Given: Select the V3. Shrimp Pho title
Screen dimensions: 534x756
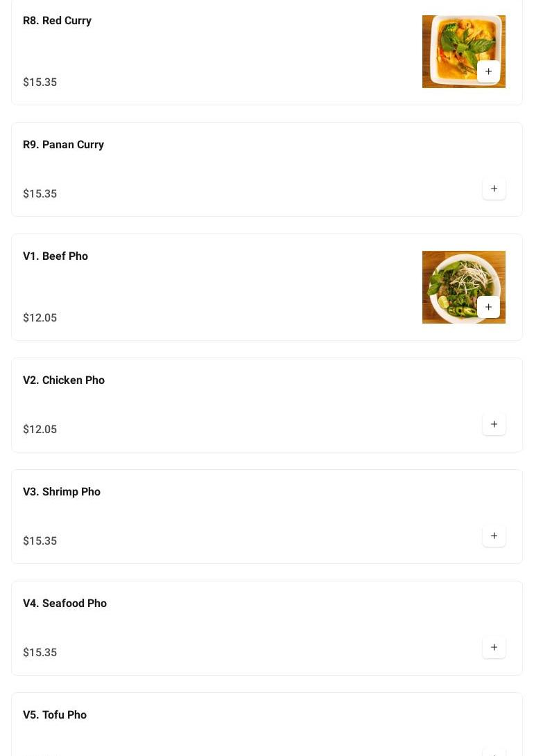Looking at the screenshot, I should tap(62, 492).
